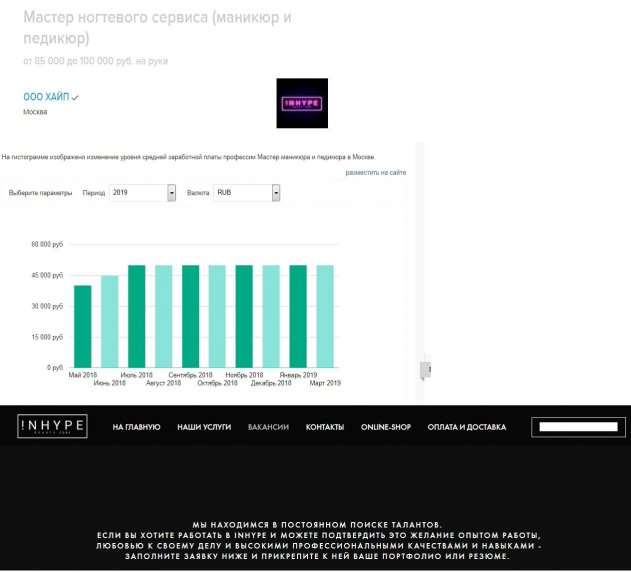Select the Март 2019 chart bar
Viewport: 631px width, 573px height.
(x=325, y=316)
